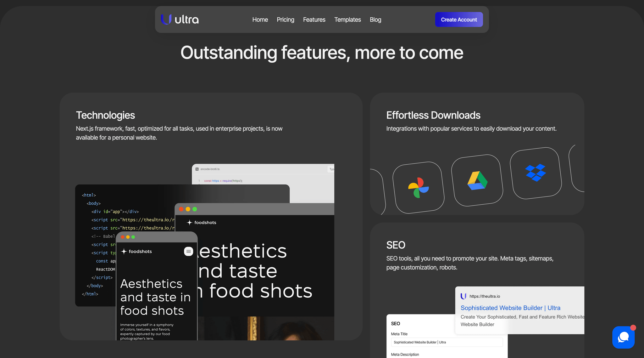644x358 pixels.
Task: Click the green dot on desktop browser mockup
Action: click(195, 209)
